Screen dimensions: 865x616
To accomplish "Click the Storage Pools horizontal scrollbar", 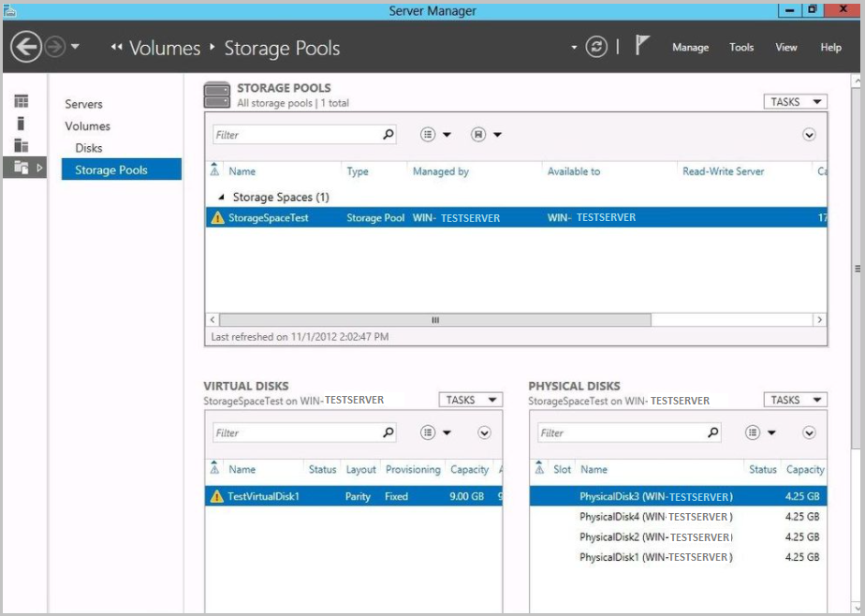I will coord(434,320).
